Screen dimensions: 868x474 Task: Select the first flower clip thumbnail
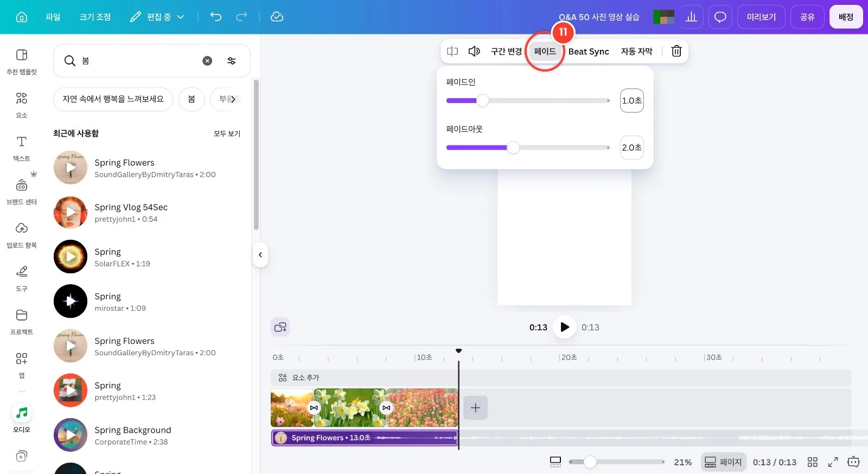292,407
